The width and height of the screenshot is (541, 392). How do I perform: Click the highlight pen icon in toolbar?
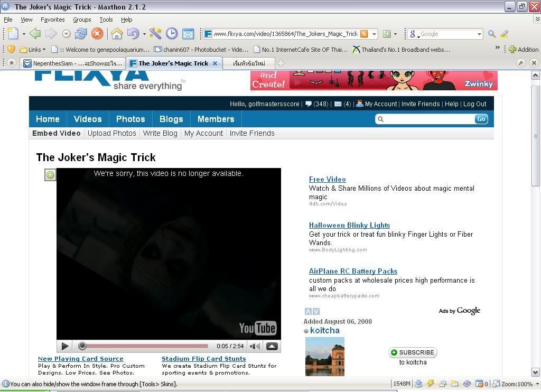click(504, 34)
